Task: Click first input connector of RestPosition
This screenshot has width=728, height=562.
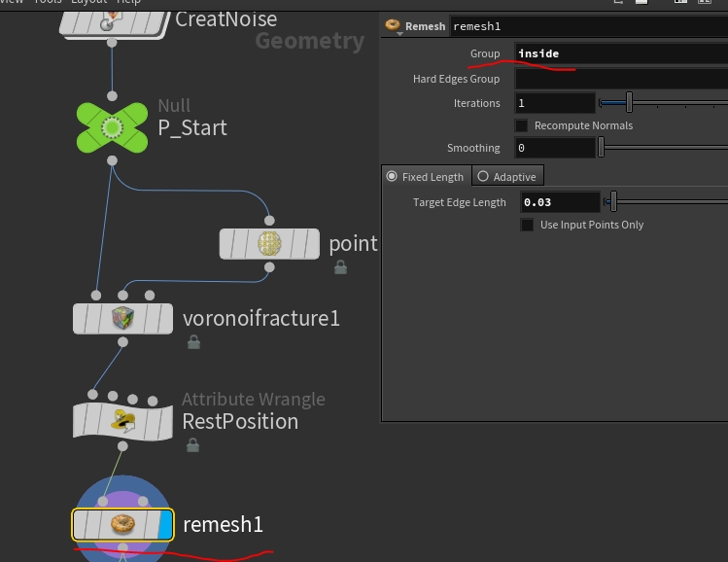Action: (x=93, y=395)
